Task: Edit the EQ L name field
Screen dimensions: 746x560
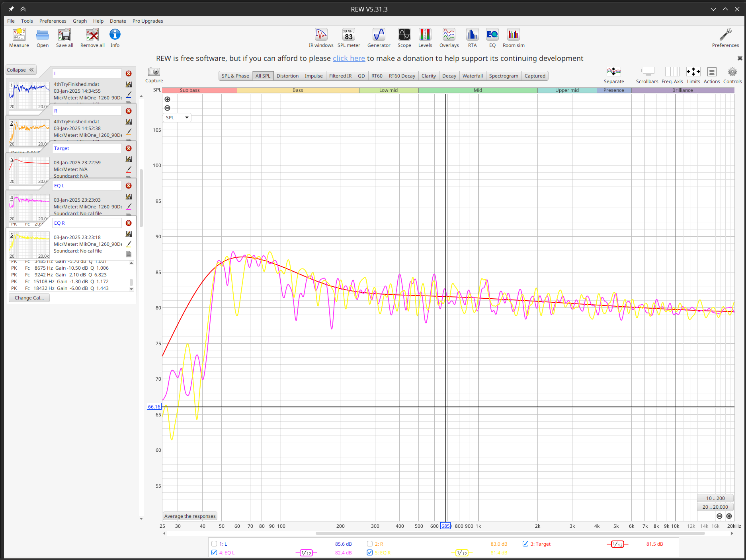Action: click(x=87, y=186)
